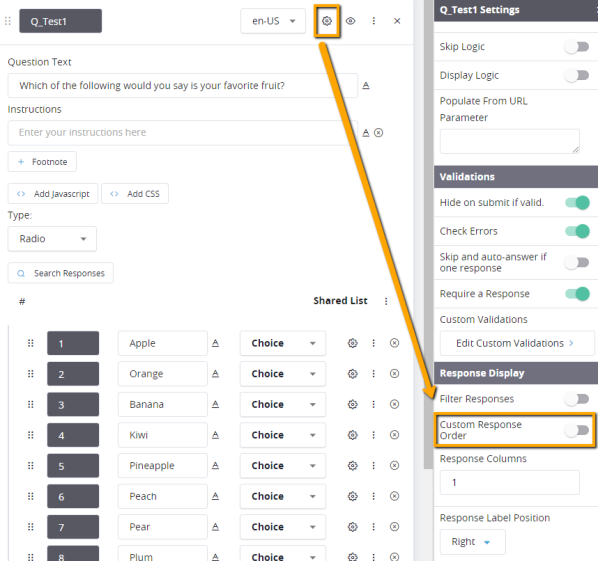Delete the Banana response
The image size is (598, 561).
pos(394,404)
